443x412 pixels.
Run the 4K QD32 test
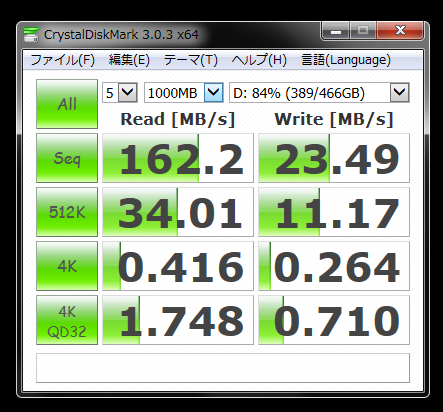(x=67, y=320)
